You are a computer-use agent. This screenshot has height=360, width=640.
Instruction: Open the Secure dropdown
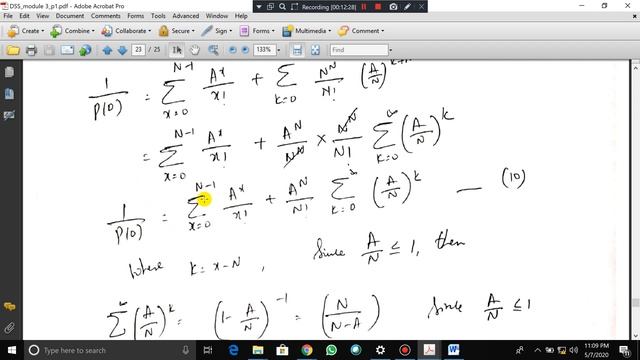(176, 31)
